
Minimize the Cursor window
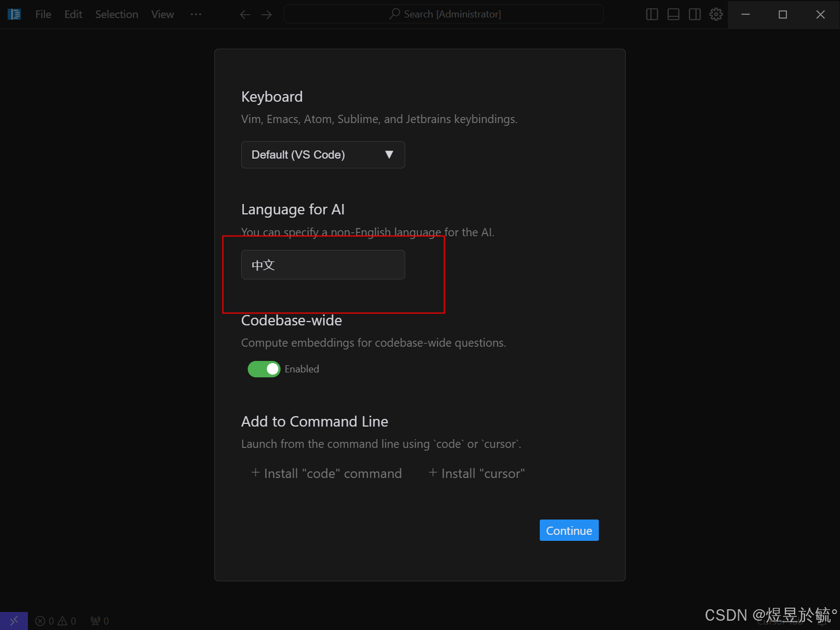pyautogui.click(x=745, y=14)
